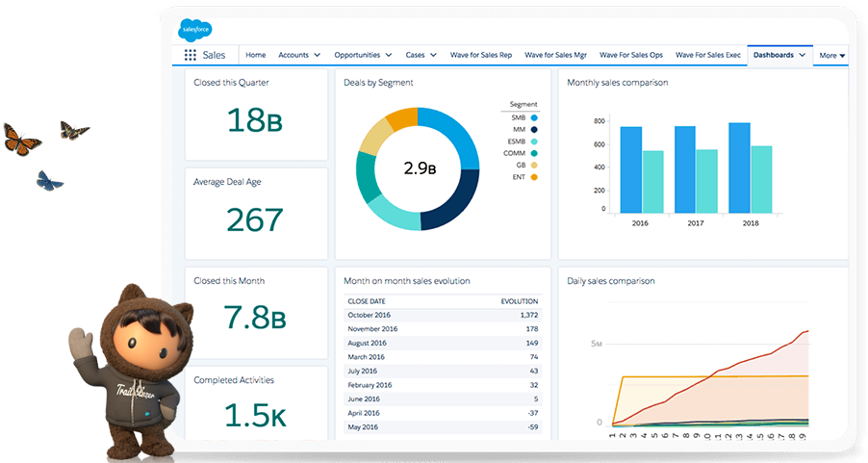Click the 2018 blue bar in chart
The image size is (868, 463).
point(739,167)
